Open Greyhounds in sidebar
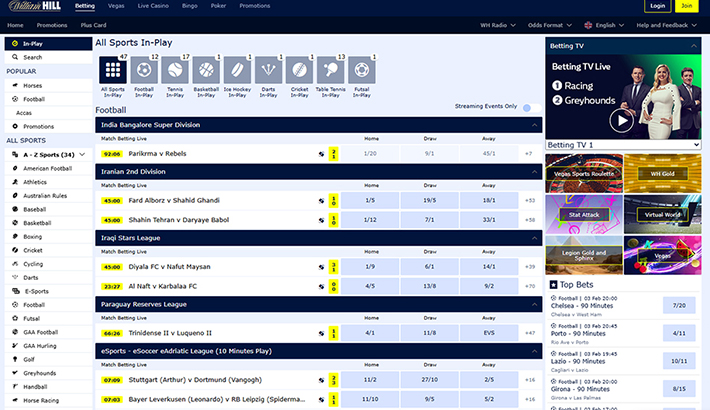 (48, 373)
